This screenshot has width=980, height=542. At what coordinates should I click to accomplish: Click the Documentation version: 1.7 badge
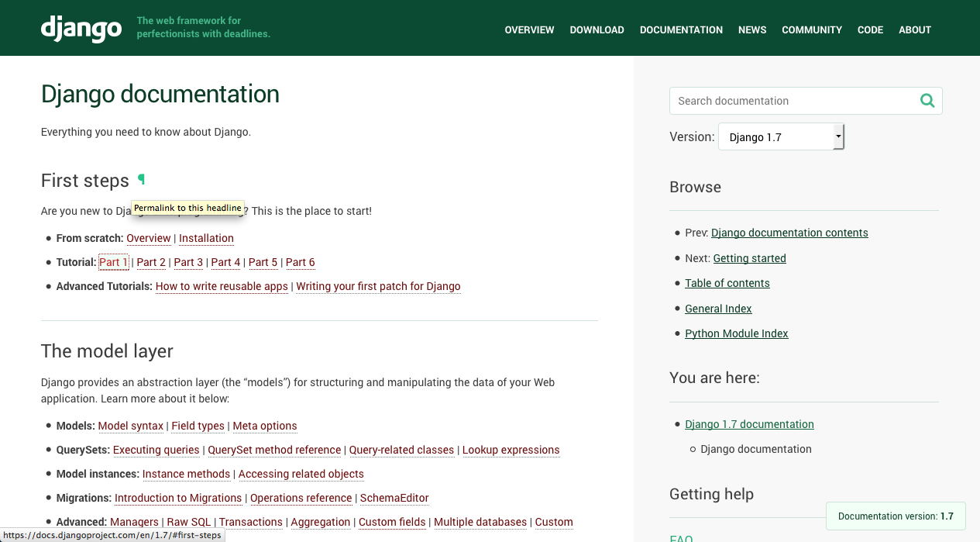point(896,516)
